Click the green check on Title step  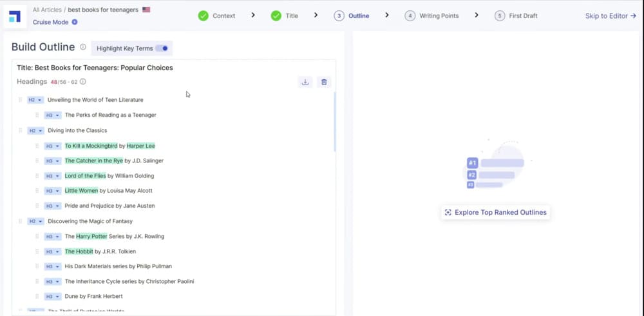tap(276, 15)
